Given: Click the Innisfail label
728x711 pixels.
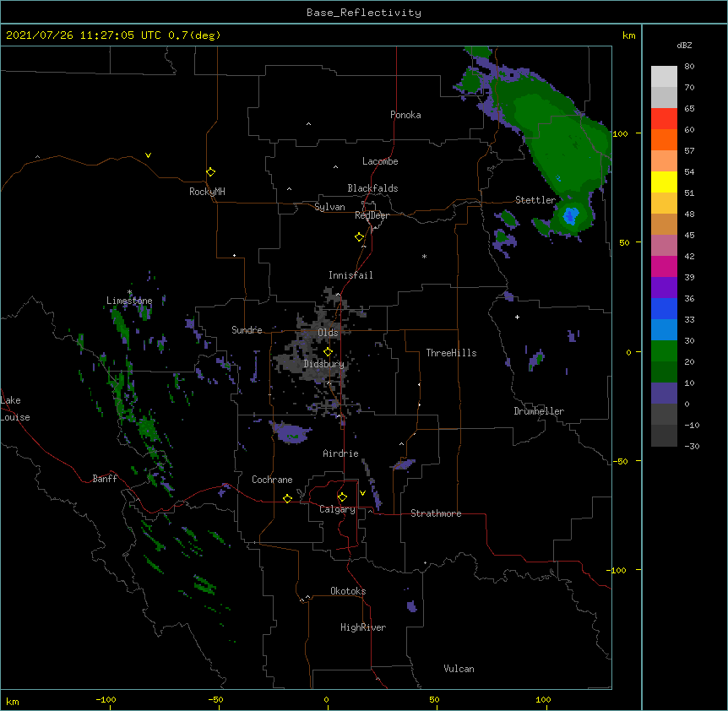Looking at the screenshot, I should tap(350, 275).
